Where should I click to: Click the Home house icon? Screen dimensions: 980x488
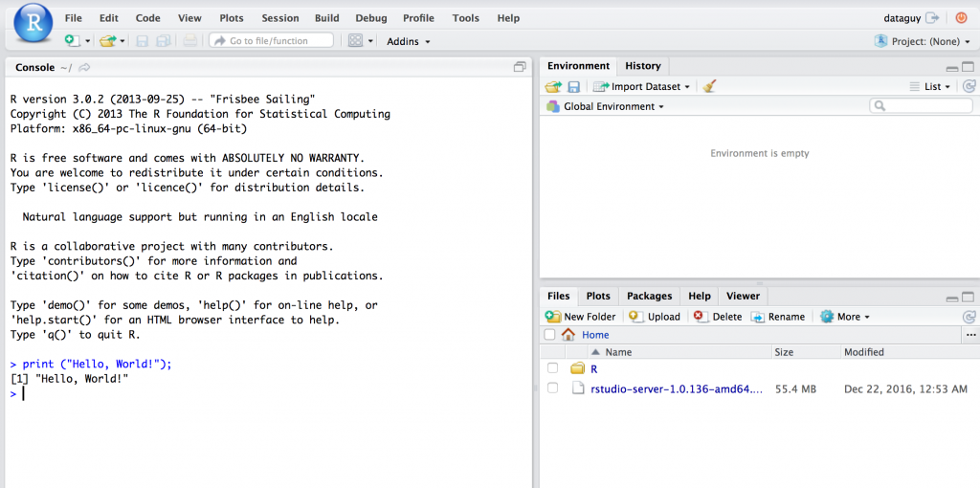[568, 335]
